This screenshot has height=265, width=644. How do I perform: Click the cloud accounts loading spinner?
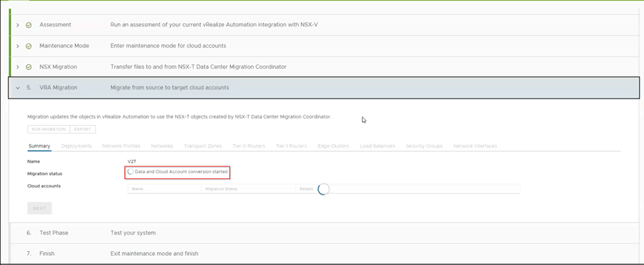coord(323,189)
